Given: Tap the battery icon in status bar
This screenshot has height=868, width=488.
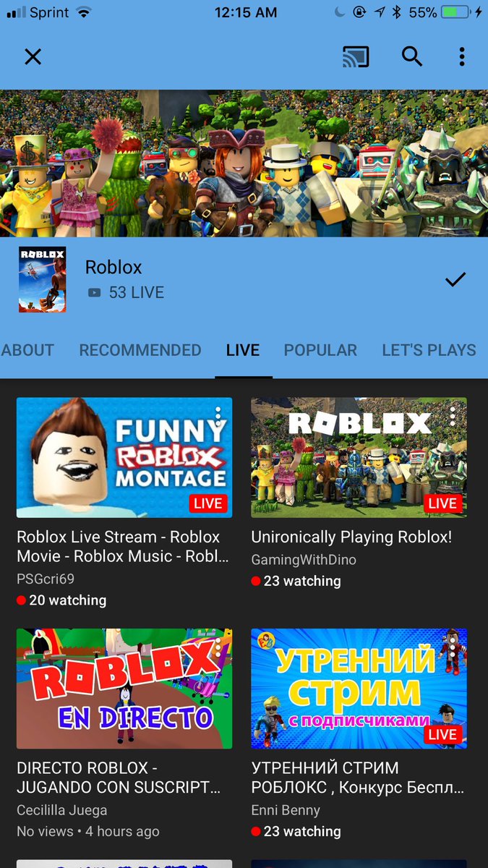Looking at the screenshot, I should 457,12.
